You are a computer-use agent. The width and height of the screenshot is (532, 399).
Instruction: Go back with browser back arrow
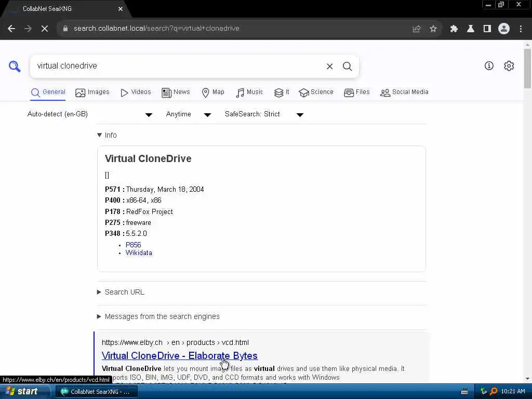[x=11, y=29]
